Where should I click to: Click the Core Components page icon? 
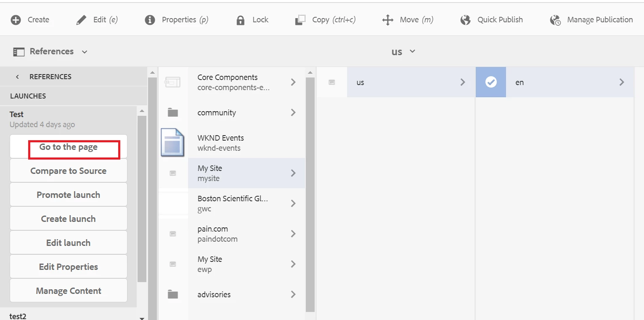coord(172,82)
